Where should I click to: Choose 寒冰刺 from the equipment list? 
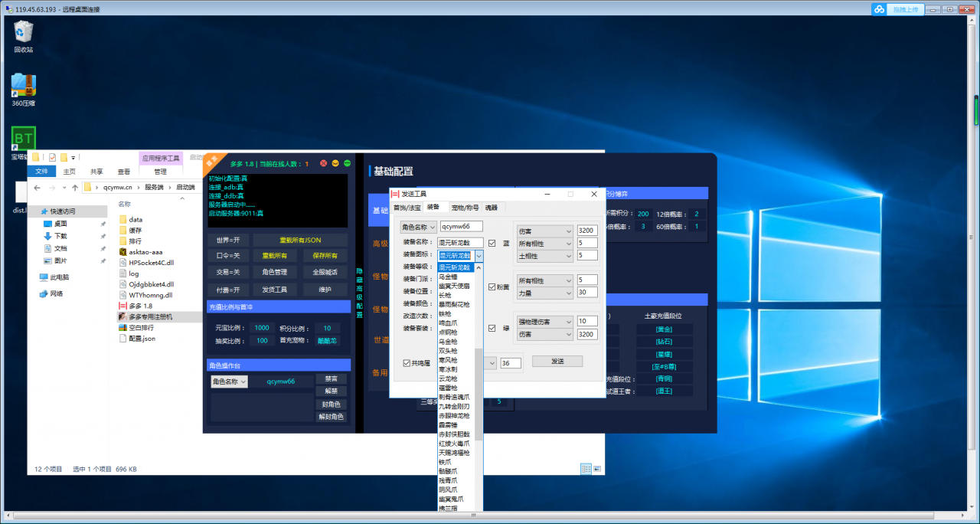[x=449, y=369]
